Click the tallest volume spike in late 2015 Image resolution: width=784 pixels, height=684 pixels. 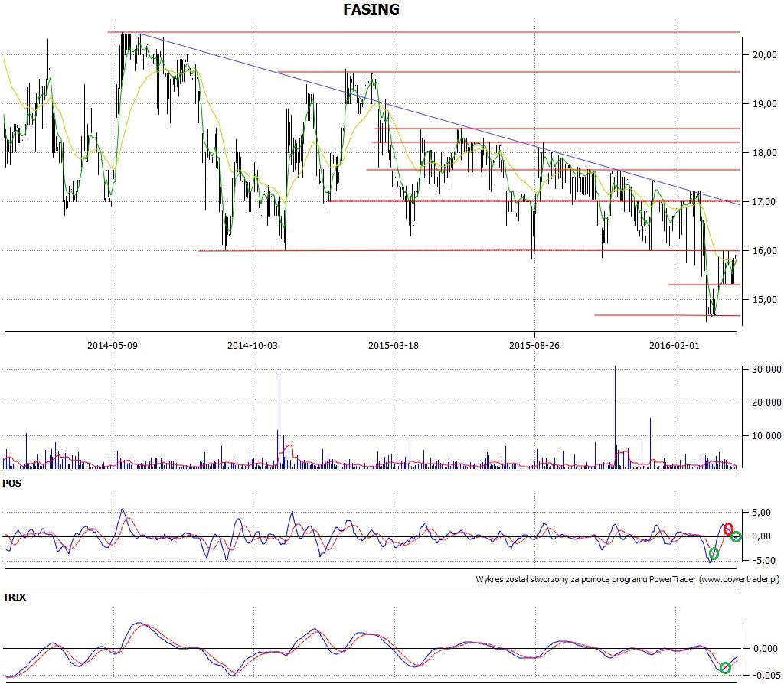click(x=615, y=417)
